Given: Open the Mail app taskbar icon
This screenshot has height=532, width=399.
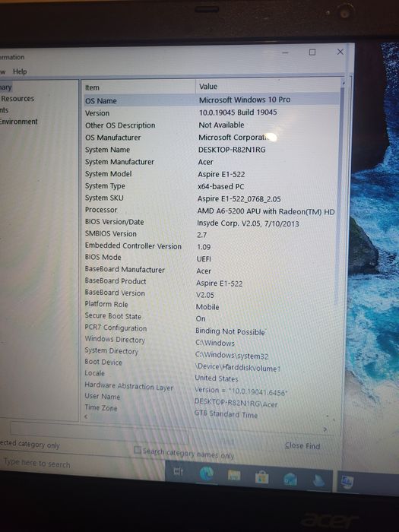Looking at the screenshot, I should click(290, 479).
